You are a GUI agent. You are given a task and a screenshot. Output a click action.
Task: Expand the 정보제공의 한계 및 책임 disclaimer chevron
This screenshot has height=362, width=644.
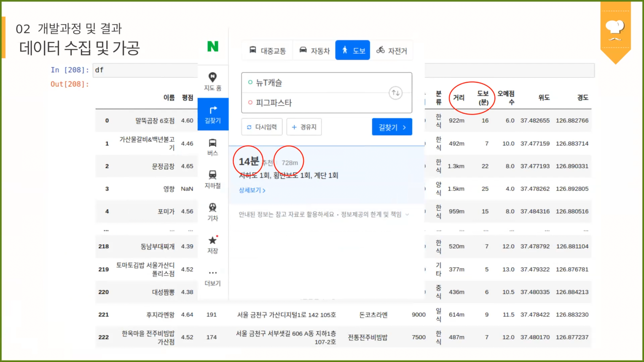407,214
